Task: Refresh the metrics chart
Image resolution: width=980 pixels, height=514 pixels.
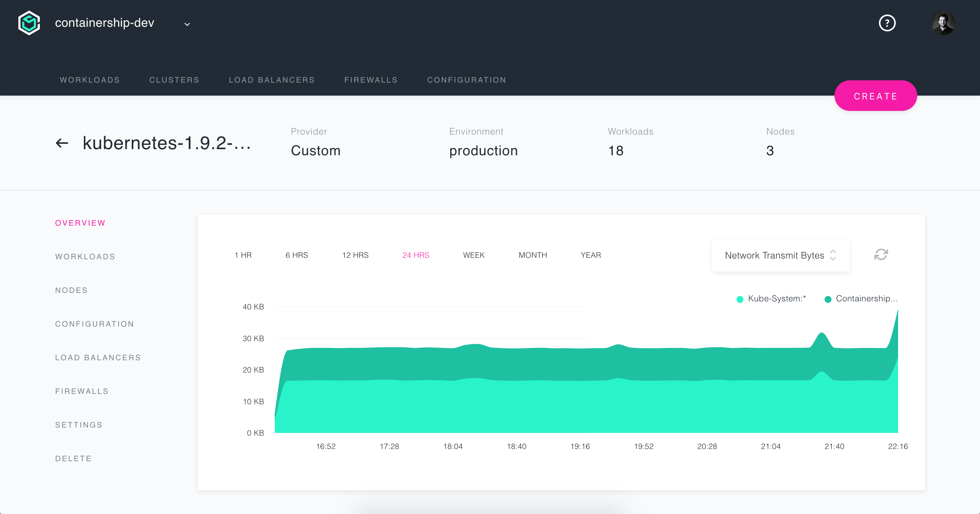Action: click(x=881, y=255)
